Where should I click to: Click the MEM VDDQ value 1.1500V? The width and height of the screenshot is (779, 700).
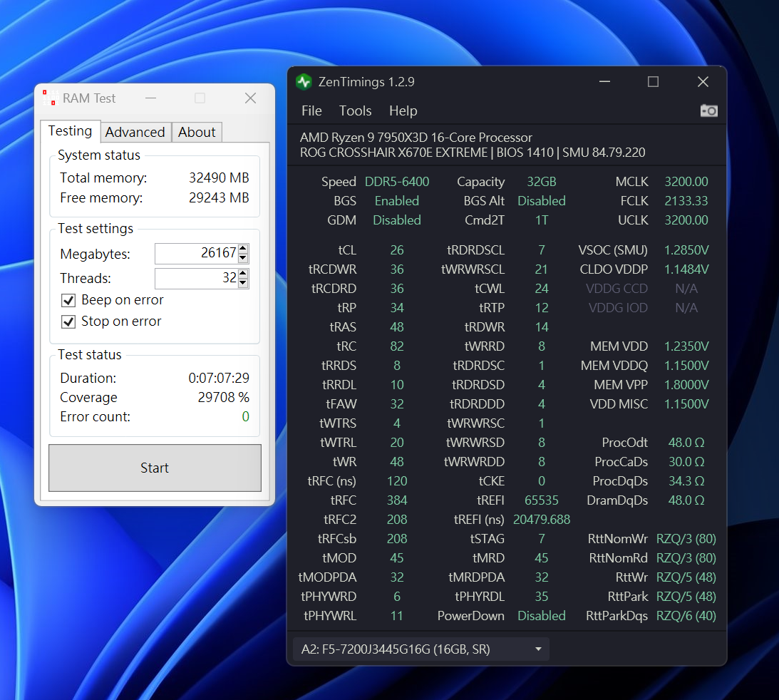(x=686, y=366)
